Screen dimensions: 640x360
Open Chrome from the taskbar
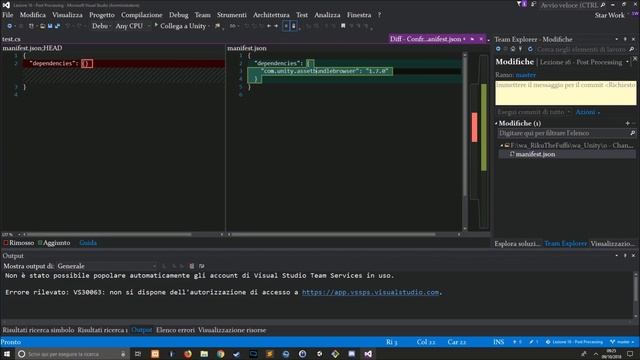click(x=220, y=354)
